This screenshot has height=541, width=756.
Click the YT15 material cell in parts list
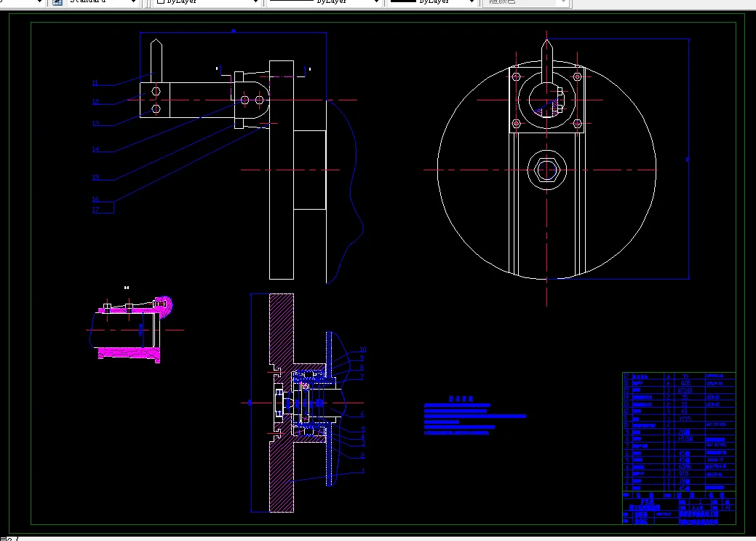pos(685,419)
